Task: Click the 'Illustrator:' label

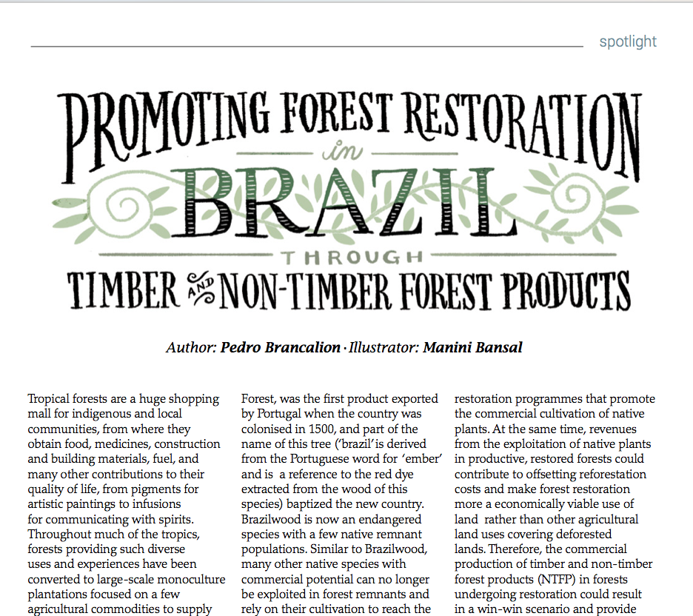Action: 384,347
